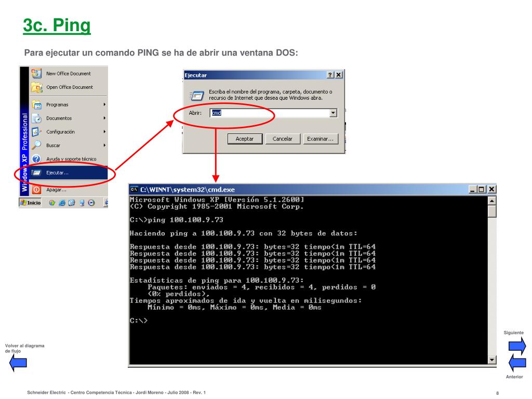The width and height of the screenshot is (532, 399).
Task: Click the help button in Ejecutar dialog
Action: coord(330,75)
